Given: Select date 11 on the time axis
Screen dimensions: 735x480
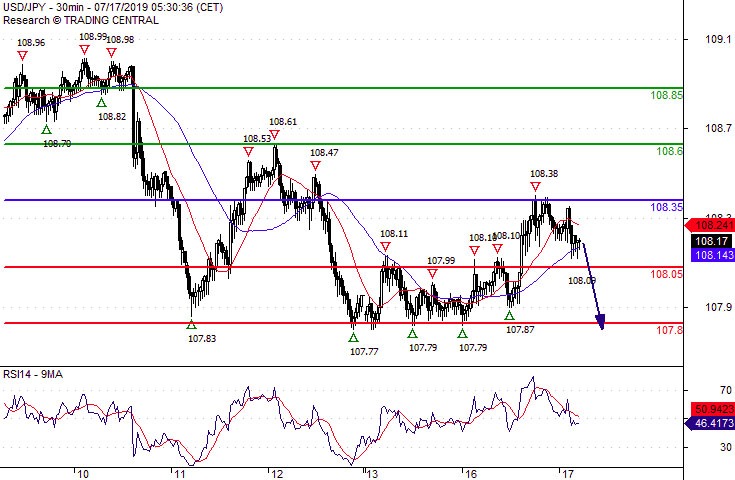Looking at the screenshot, I should (x=180, y=474).
